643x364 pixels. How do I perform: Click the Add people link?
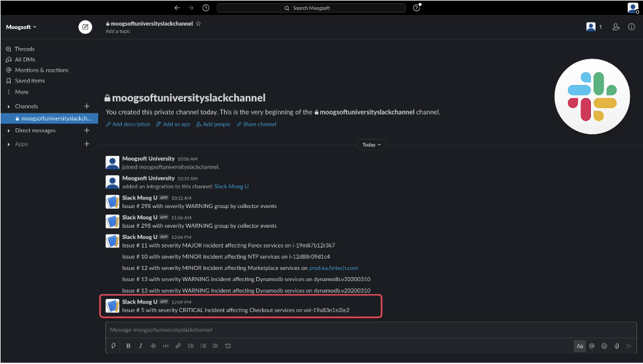(213, 124)
